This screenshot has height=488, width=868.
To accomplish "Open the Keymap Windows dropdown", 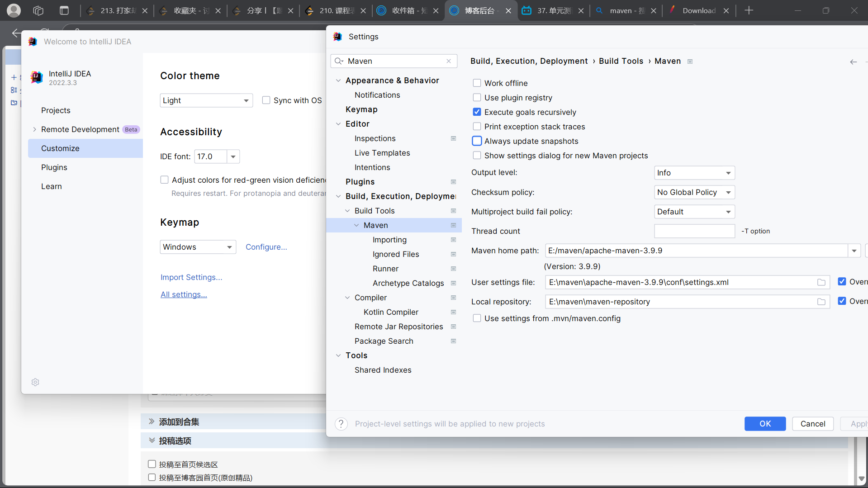I will [x=198, y=247].
